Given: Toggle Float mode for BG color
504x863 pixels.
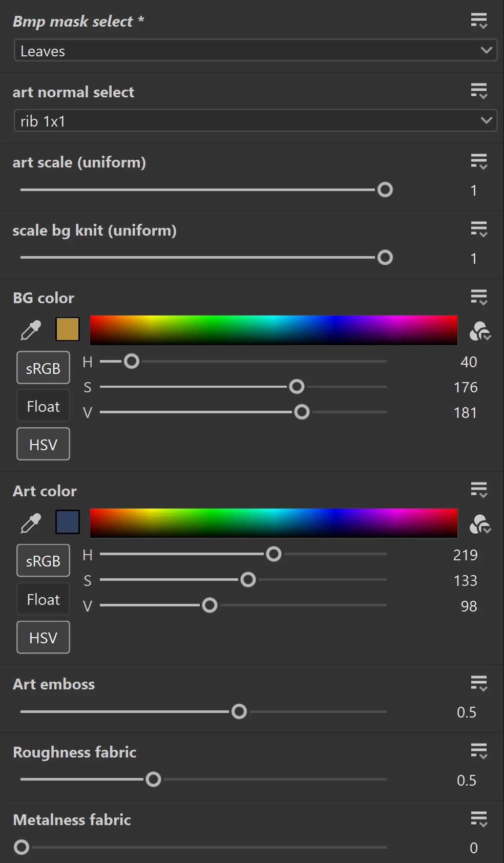Looking at the screenshot, I should click(x=43, y=406).
